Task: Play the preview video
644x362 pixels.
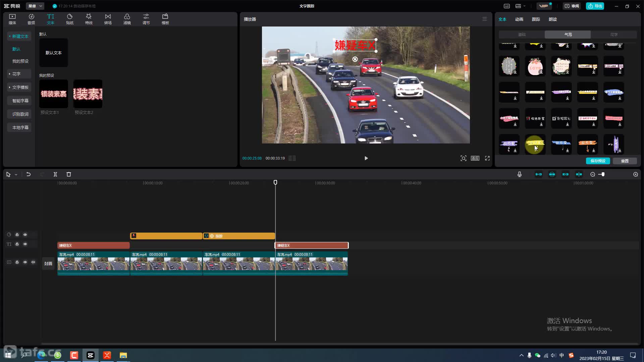Action: click(366, 158)
